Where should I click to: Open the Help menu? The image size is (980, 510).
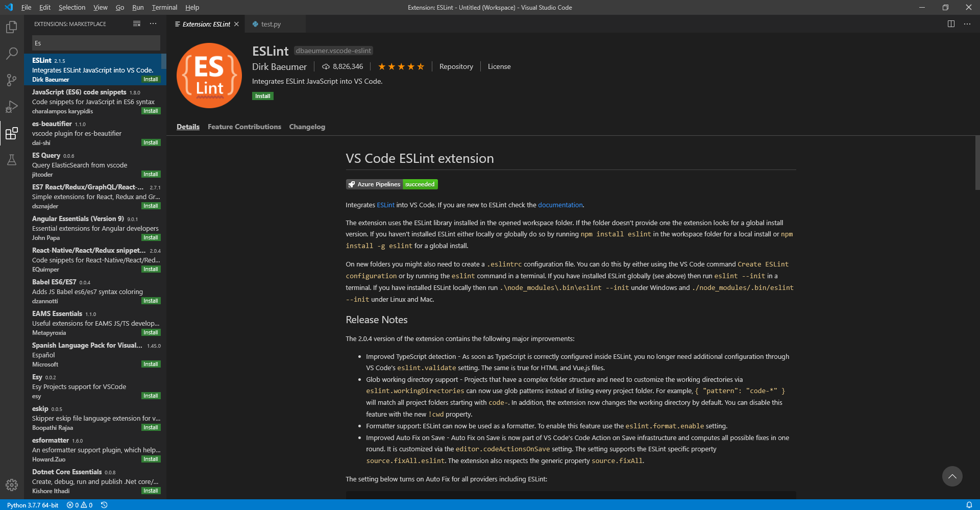pos(192,7)
